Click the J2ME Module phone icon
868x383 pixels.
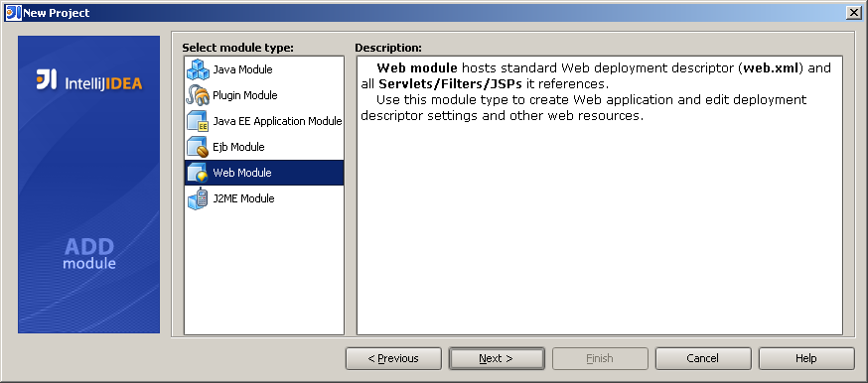[198, 198]
